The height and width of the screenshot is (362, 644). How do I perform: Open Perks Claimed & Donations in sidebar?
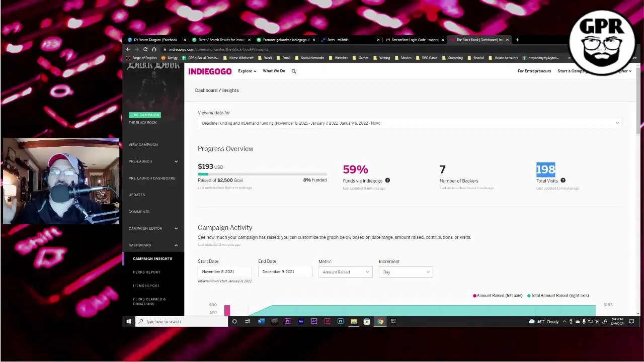149,302
